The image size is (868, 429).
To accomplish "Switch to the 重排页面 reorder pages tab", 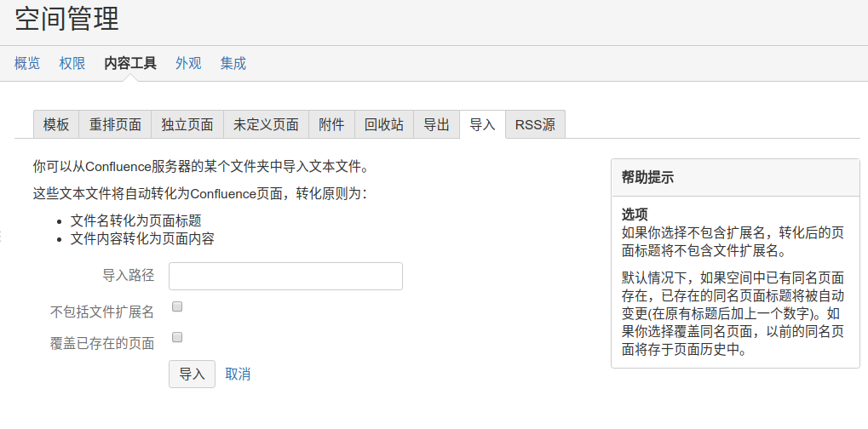I will 115,124.
